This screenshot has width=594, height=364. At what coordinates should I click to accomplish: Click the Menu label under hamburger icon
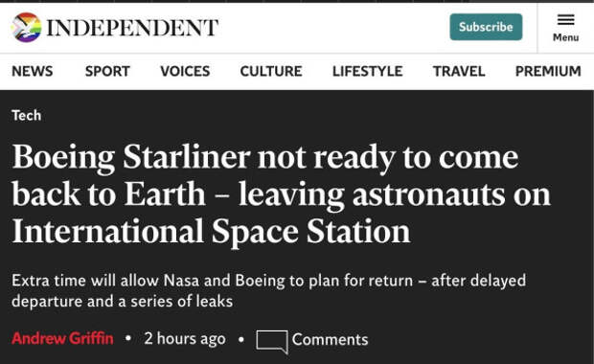565,37
